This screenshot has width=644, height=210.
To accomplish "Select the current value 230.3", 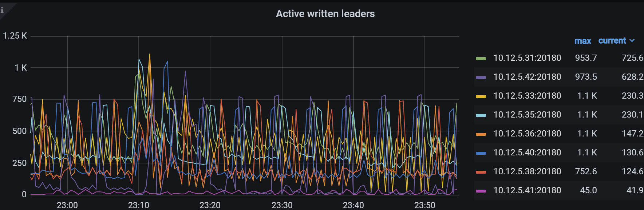I will point(632,96).
